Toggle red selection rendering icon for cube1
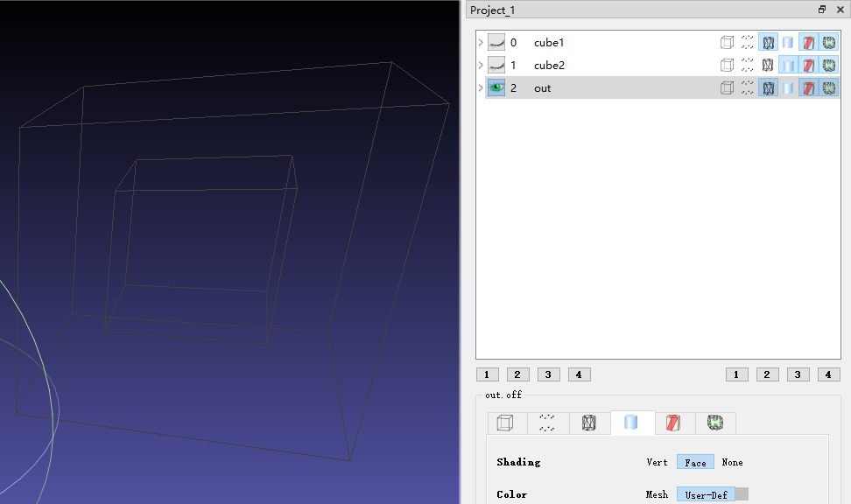This screenshot has width=851, height=504. [x=809, y=42]
